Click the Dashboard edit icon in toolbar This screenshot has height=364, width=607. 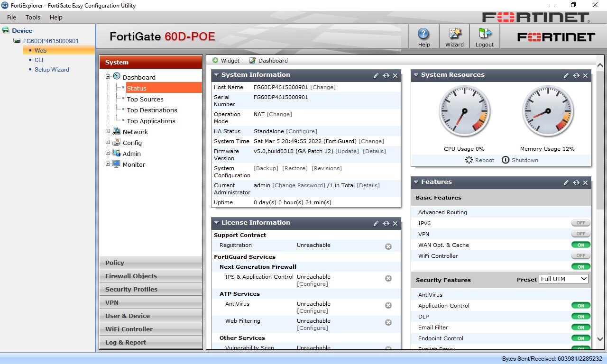pos(252,61)
